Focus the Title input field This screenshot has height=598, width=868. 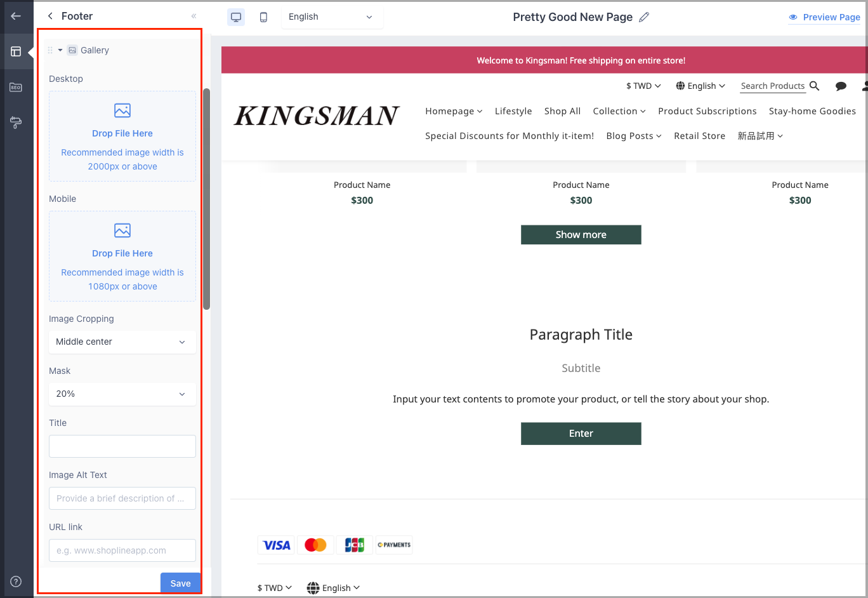[122, 446]
